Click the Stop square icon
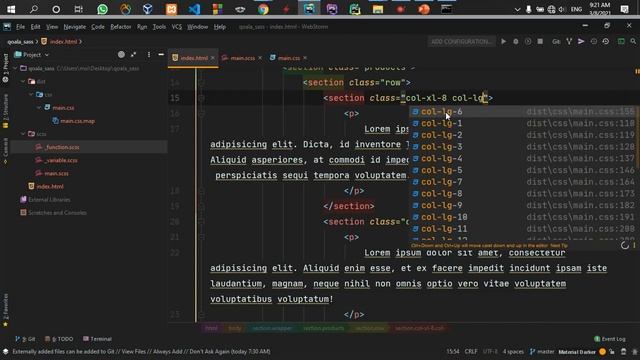640x360 pixels. click(x=540, y=41)
